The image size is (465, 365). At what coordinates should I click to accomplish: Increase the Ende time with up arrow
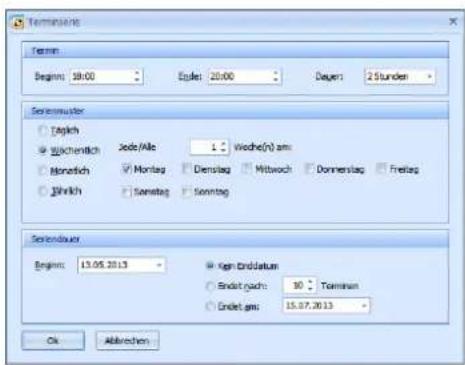pos(276,73)
